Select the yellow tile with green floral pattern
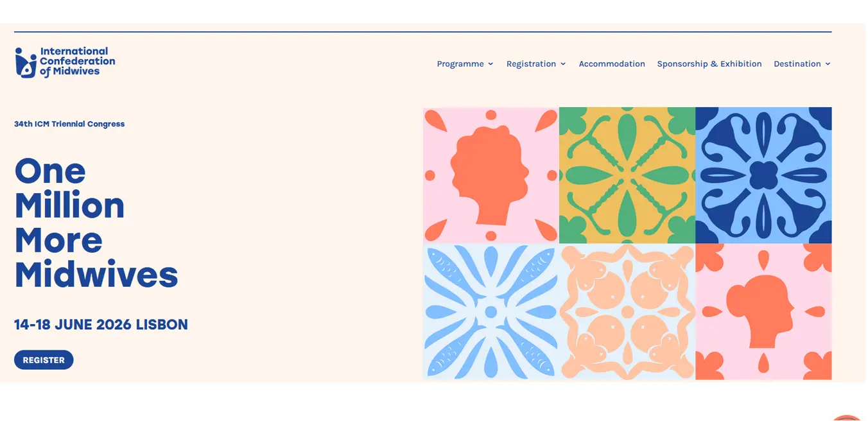The image size is (868, 448). 627,175
